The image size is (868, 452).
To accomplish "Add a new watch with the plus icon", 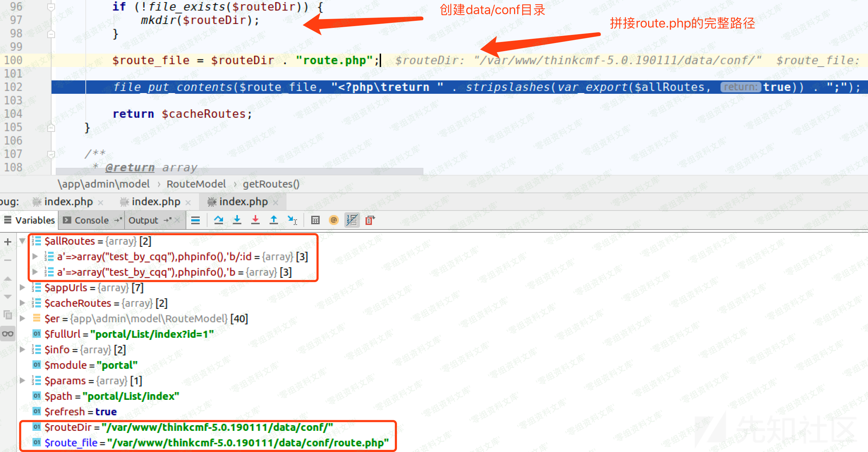I will [8, 242].
